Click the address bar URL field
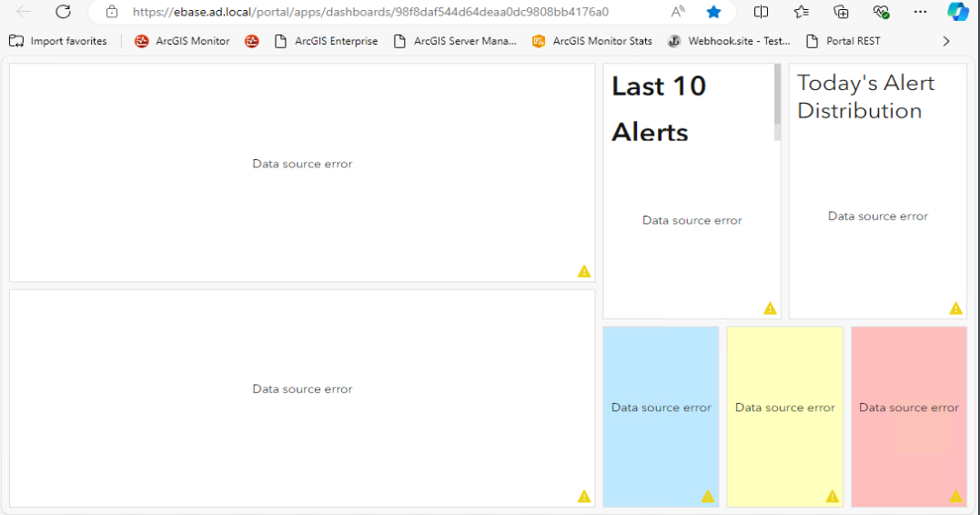 [382, 12]
